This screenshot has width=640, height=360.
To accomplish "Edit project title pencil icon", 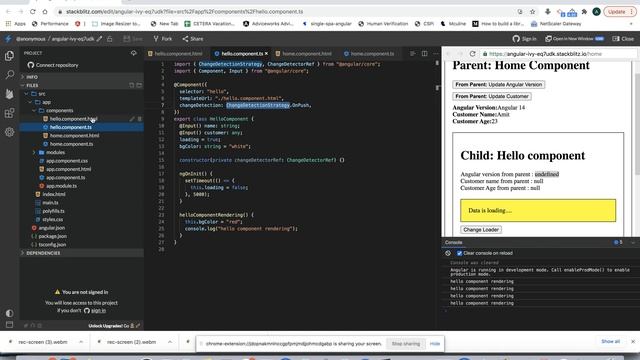I will point(99,39).
